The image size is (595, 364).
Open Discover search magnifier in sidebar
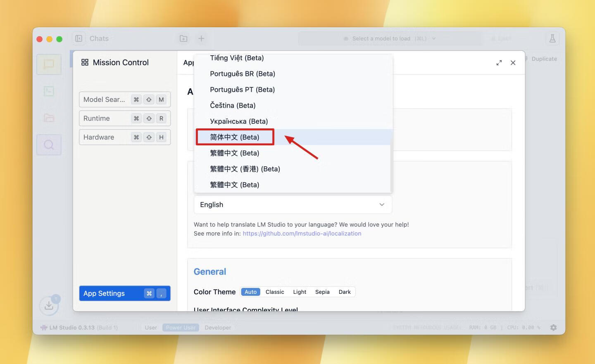(x=49, y=145)
